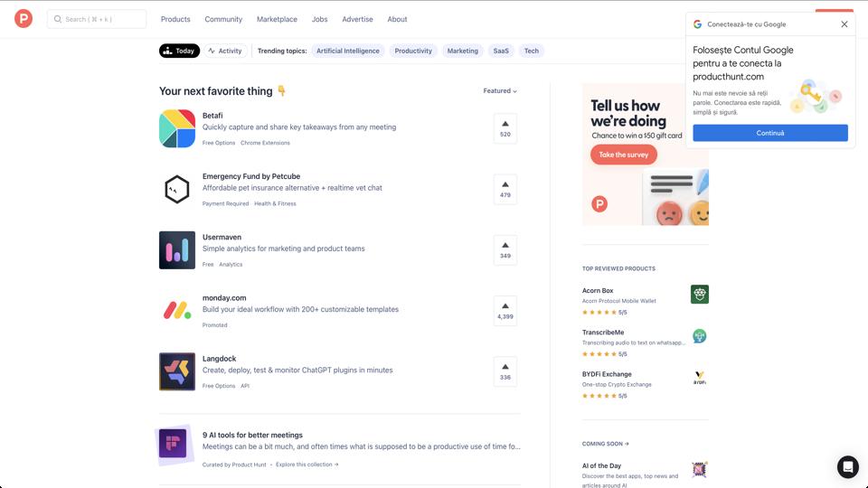Image resolution: width=868 pixels, height=488 pixels.
Task: Click the Acorn Box product icon
Action: [699, 294]
